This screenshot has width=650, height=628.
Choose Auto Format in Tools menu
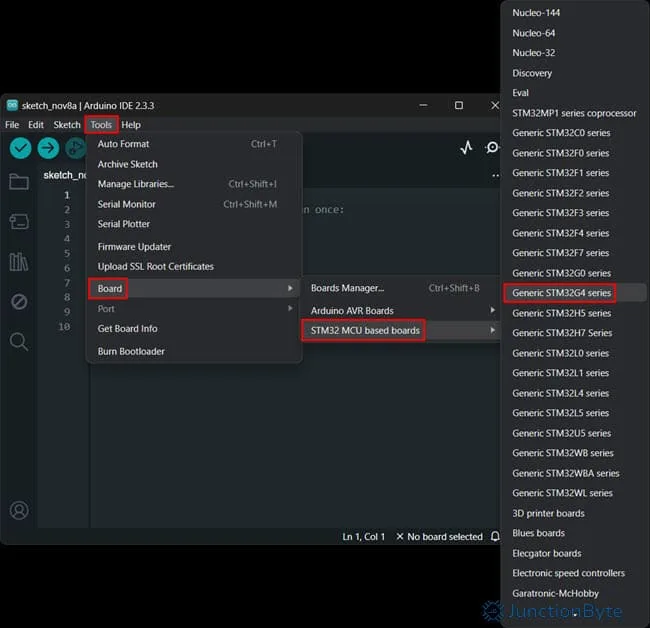pyautogui.click(x=194, y=144)
